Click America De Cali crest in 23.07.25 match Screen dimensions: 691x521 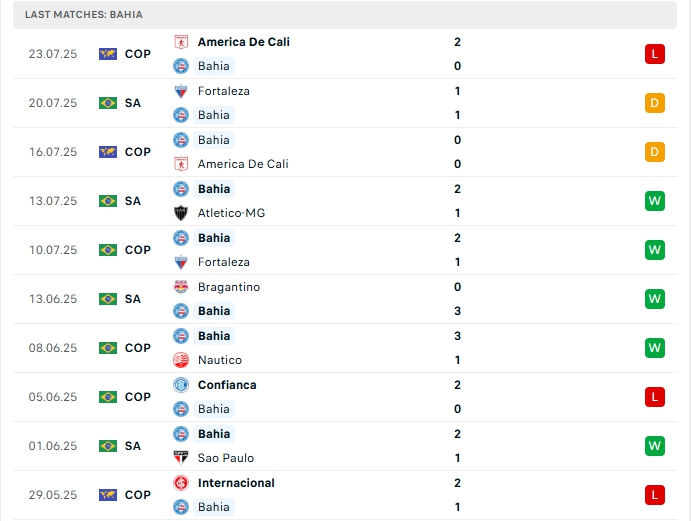click(x=181, y=42)
